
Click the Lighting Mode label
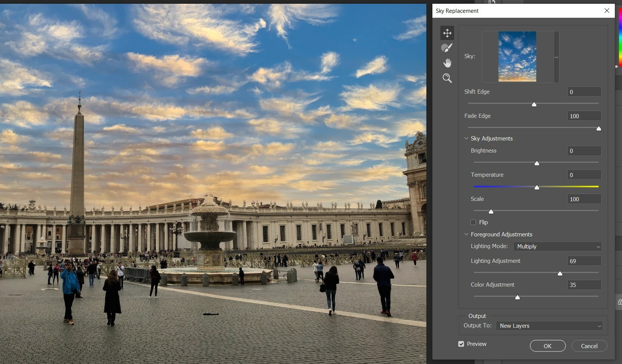coord(489,246)
